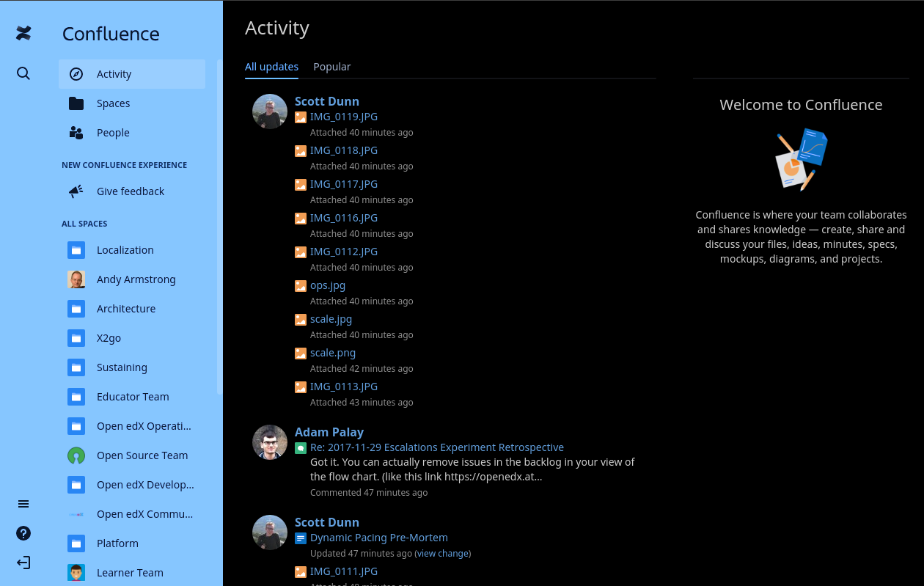
Task: Open the IMG_0116.JPG attachment
Action: tap(344, 218)
